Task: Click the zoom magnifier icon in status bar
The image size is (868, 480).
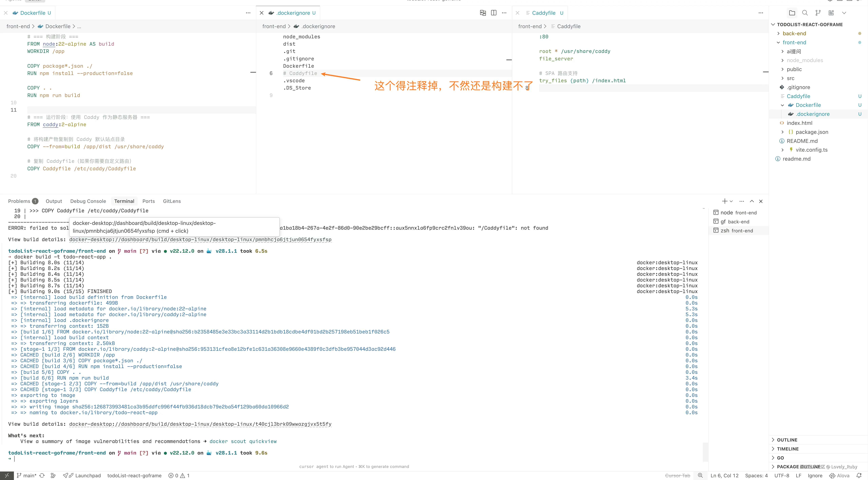Action: [x=700, y=475]
